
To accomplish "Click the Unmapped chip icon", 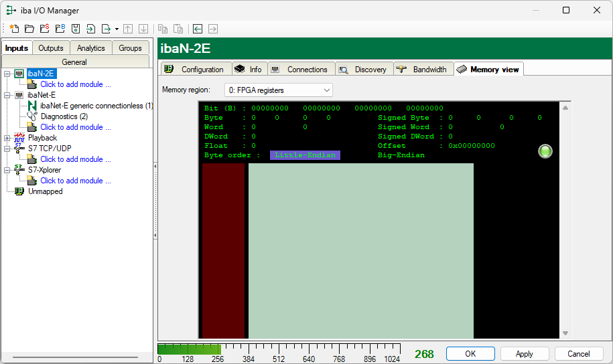I will (19, 191).
